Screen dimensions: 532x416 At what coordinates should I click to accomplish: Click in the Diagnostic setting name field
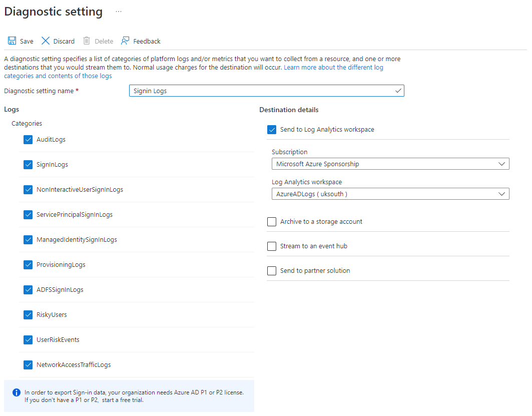click(260, 91)
